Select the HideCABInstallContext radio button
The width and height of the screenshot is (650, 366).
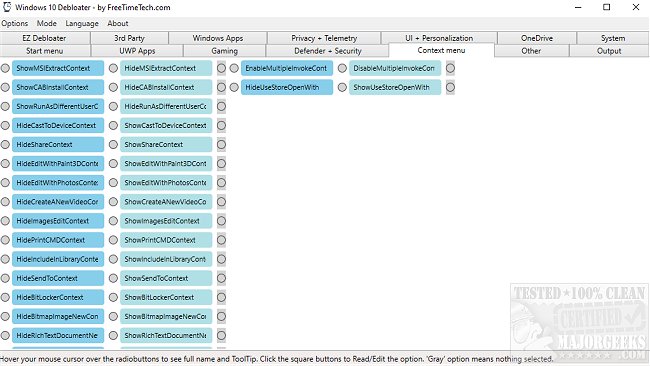click(113, 87)
